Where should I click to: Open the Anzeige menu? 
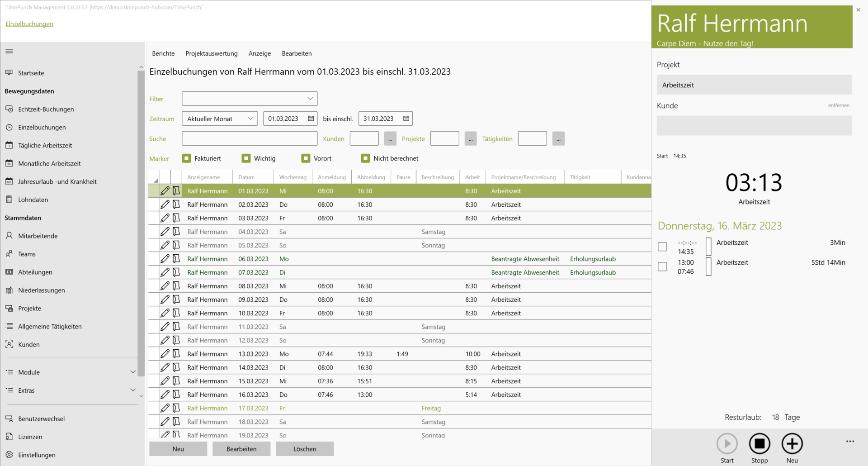click(x=259, y=53)
